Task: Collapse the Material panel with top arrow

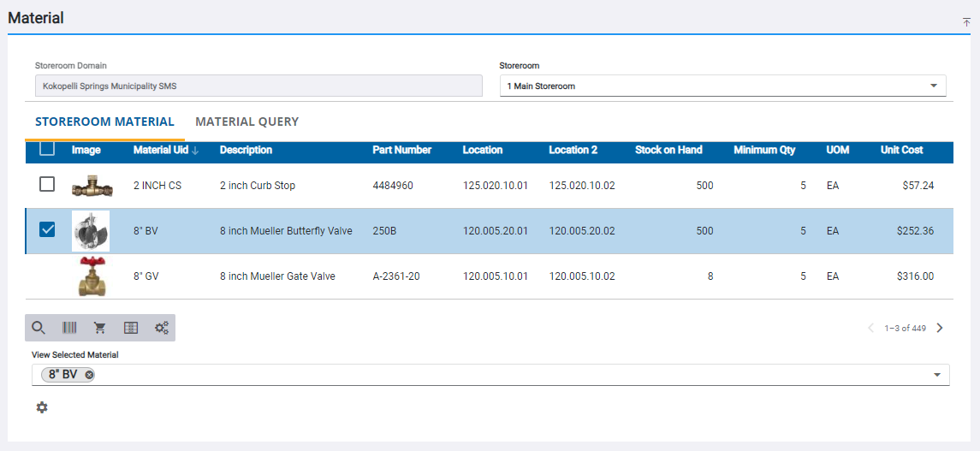Action: coord(966,22)
